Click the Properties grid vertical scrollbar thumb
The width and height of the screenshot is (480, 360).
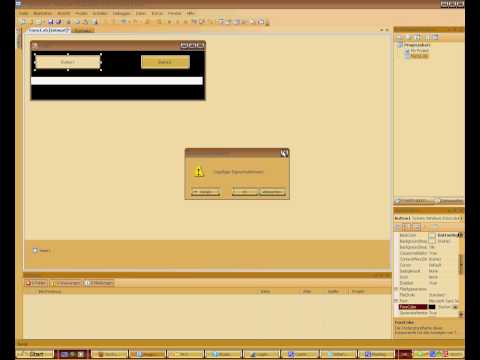[x=461, y=264]
